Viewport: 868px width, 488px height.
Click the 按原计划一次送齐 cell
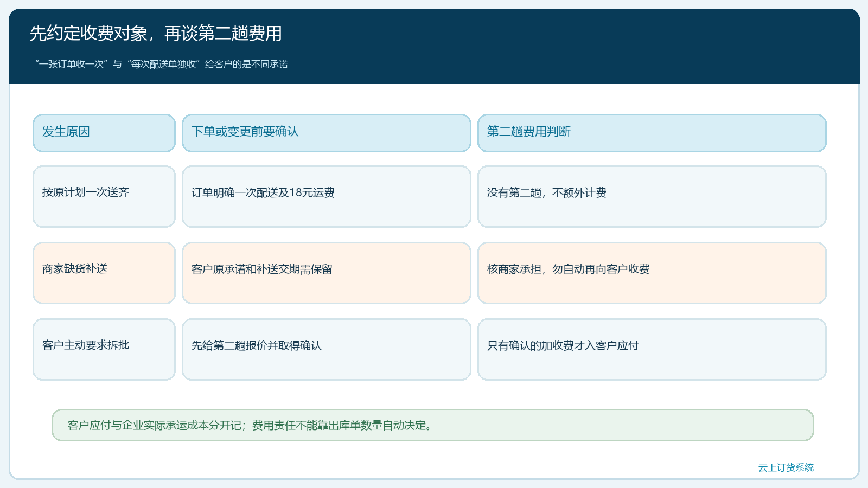click(104, 196)
